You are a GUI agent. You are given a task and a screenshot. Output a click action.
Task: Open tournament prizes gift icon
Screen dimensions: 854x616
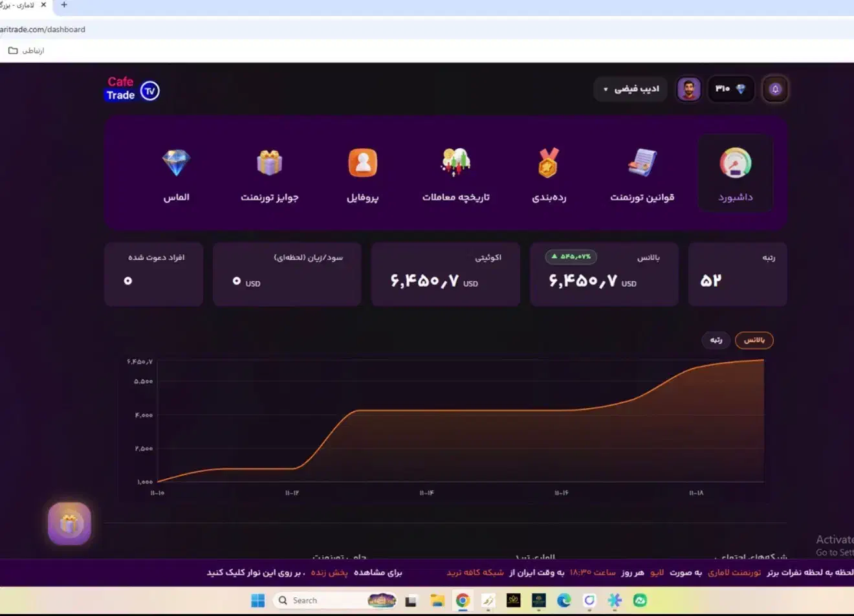pos(269,163)
